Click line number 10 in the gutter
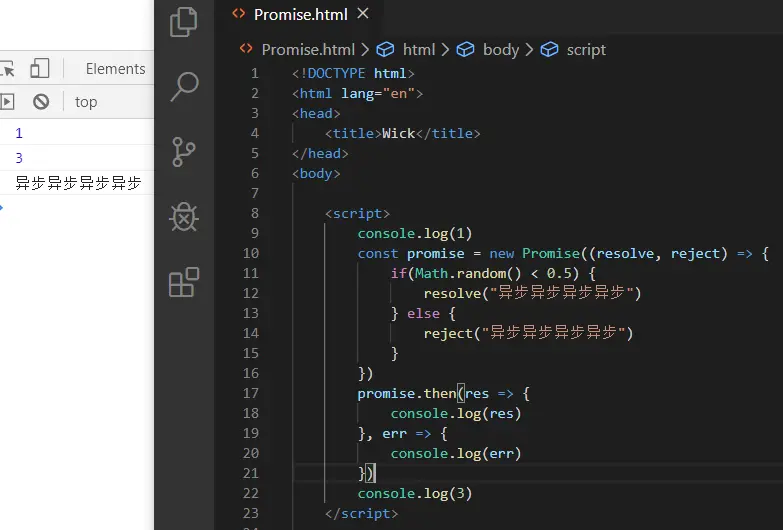Screen dimensions: 783x530 click(251, 253)
